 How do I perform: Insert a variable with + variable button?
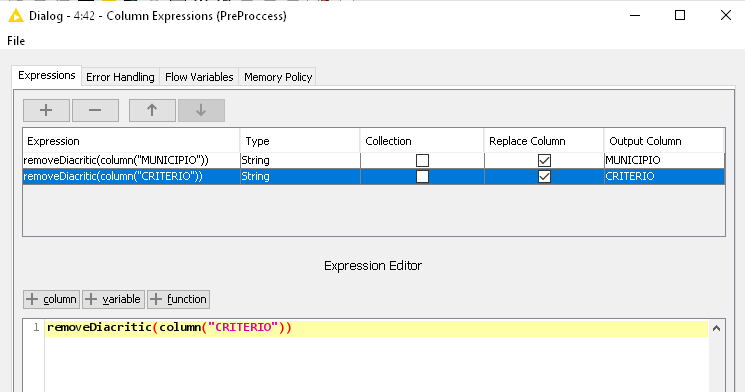pyautogui.click(x=113, y=299)
